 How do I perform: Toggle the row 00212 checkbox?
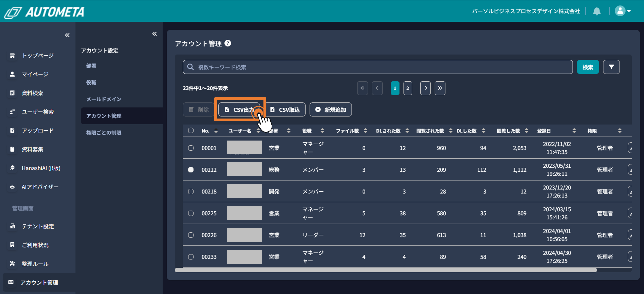pos(191,170)
